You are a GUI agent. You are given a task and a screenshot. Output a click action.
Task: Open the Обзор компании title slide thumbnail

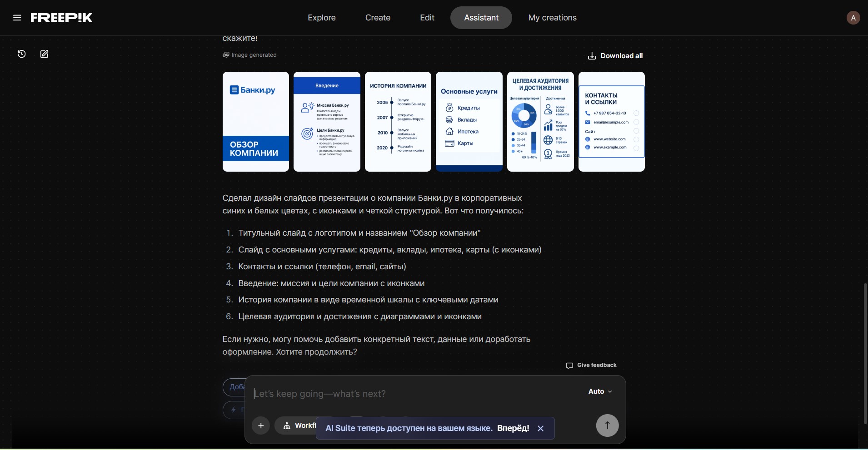[x=256, y=122]
